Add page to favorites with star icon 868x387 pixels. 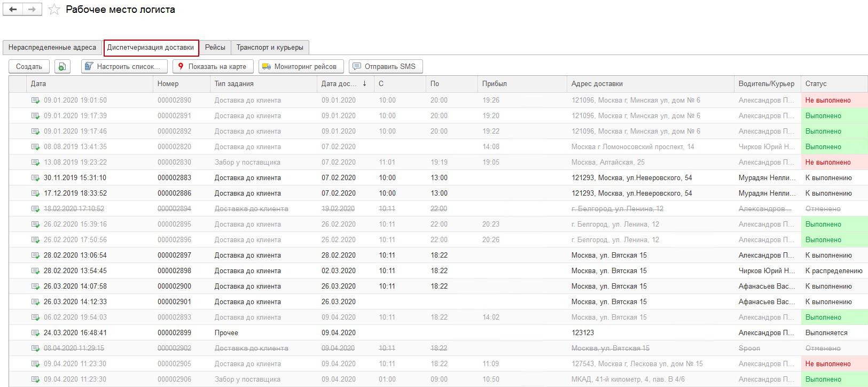click(x=54, y=10)
